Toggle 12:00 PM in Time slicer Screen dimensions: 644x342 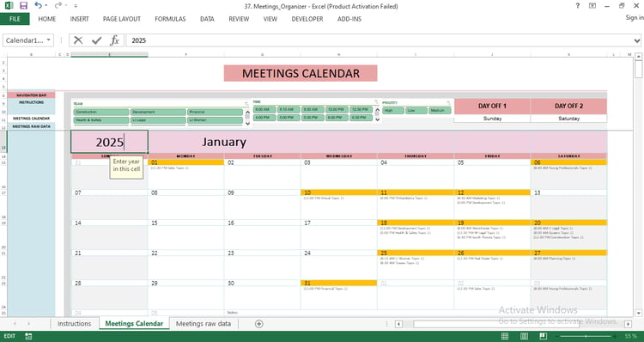pyautogui.click(x=337, y=109)
